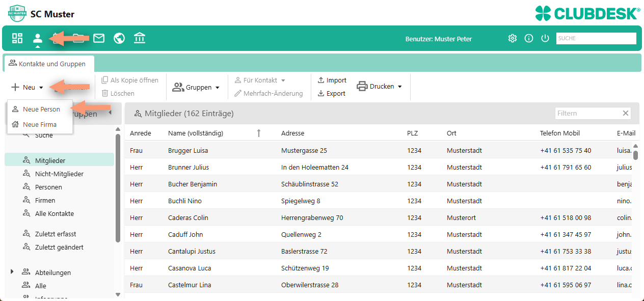Click the Adresse column header
644x301 pixels.
[x=292, y=133]
